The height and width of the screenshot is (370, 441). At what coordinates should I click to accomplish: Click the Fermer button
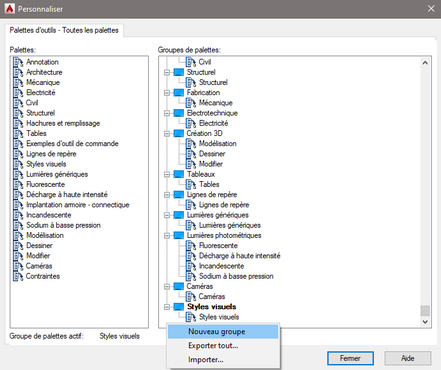tap(350, 358)
